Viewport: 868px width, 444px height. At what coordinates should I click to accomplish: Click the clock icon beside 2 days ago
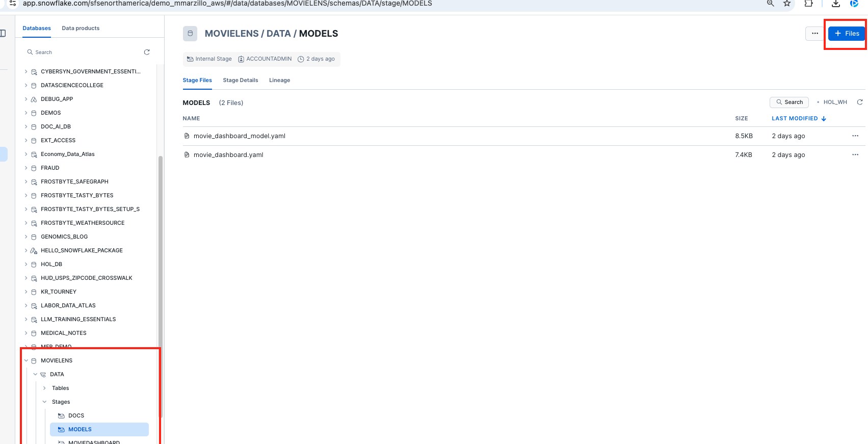301,59
